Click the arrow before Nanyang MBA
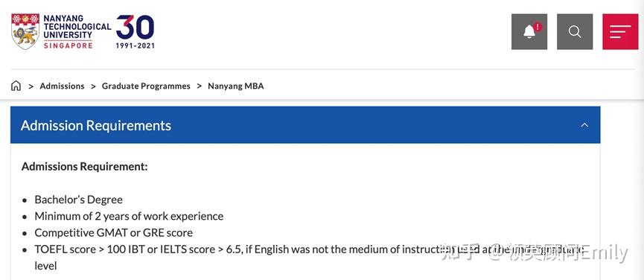Screen dimensions: 644x280 200,86
